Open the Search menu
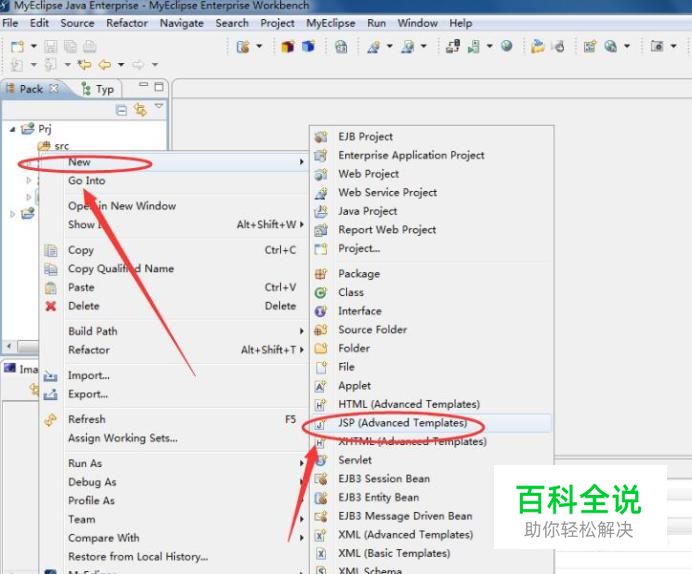 232,23
